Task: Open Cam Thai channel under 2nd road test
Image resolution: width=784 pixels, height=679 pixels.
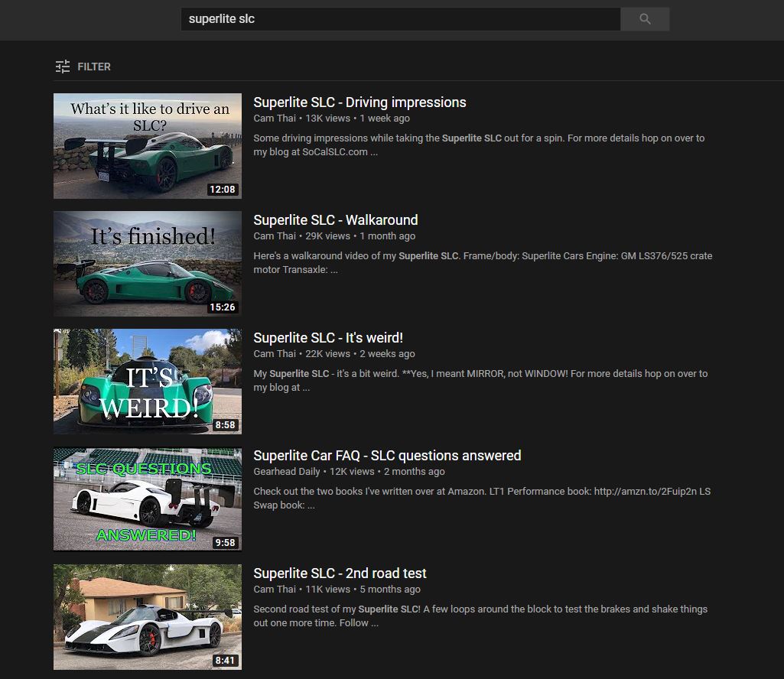Action: pos(275,589)
